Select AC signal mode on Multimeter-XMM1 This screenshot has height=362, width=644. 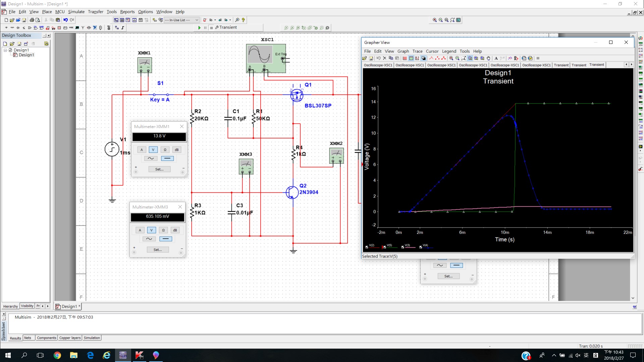[x=151, y=159]
